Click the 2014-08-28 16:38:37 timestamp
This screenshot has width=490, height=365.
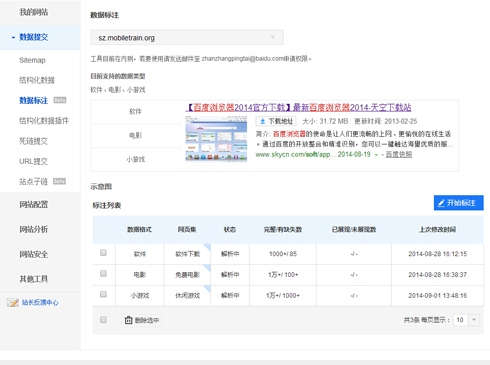[x=438, y=275]
